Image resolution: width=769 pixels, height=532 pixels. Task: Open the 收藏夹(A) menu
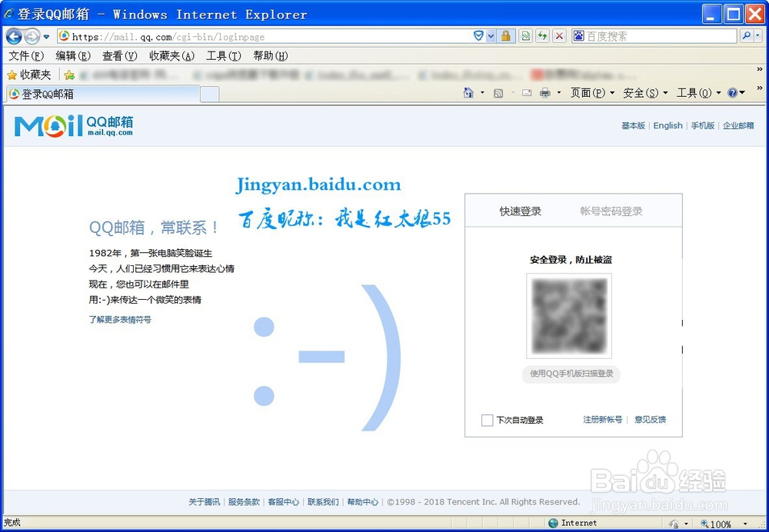tap(171, 56)
